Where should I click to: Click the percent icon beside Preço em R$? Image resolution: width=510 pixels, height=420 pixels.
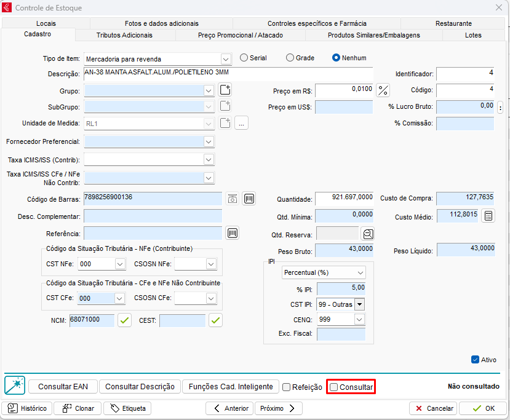pyautogui.click(x=383, y=90)
